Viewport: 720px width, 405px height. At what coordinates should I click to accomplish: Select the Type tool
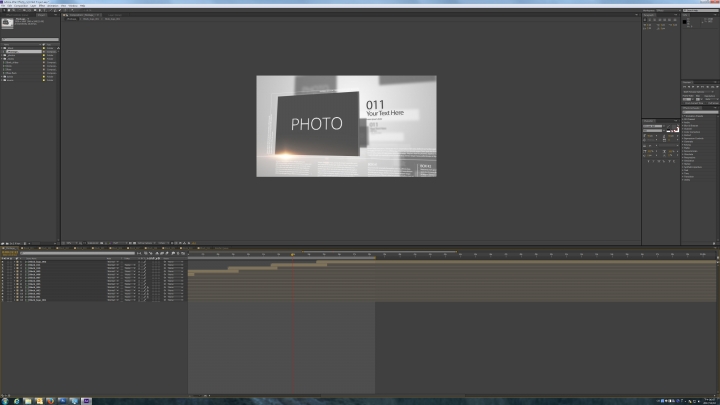pos(45,10)
